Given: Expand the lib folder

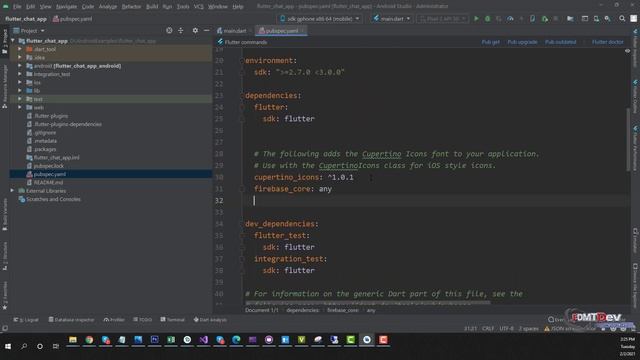Looking at the screenshot, I should 20,91.
